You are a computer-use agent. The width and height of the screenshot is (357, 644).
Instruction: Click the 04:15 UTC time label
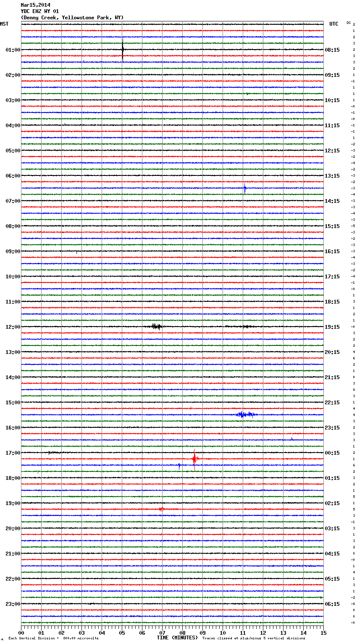coord(332,554)
